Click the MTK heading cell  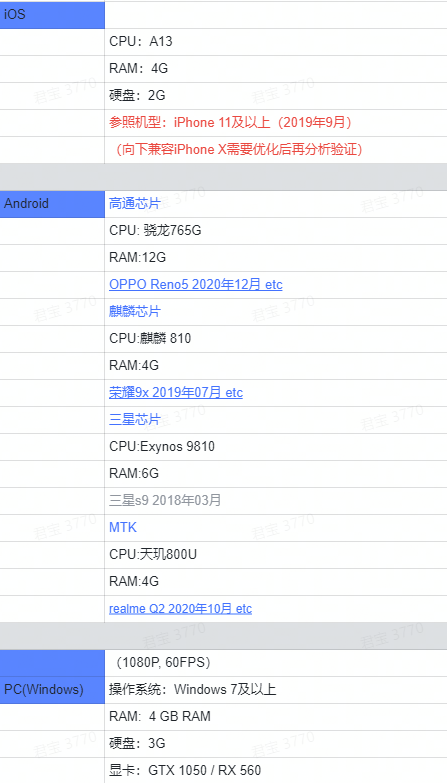point(276,528)
